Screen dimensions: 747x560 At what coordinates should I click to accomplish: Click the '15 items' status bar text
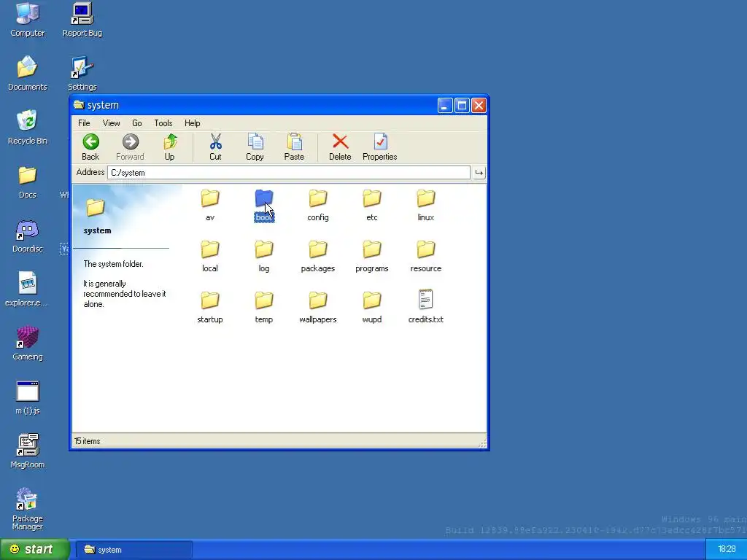[88, 441]
